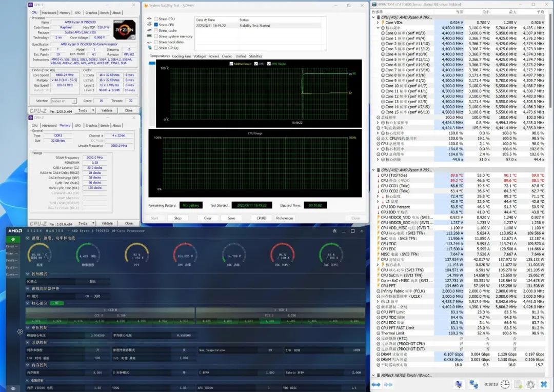The width and height of the screenshot is (554, 392).
Task: Switch to Statistics tab in AIDA64
Action: click(x=255, y=56)
